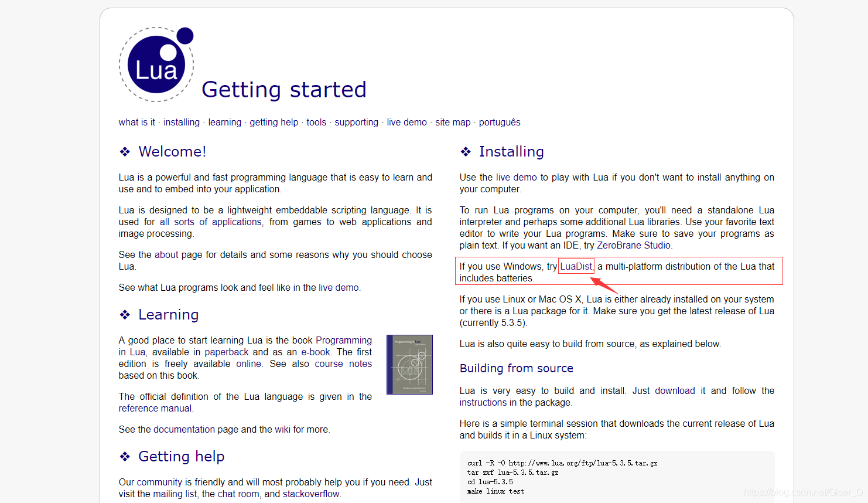Click the 'Building from source' heading
Viewport: 868px width, 503px height.
(x=517, y=368)
